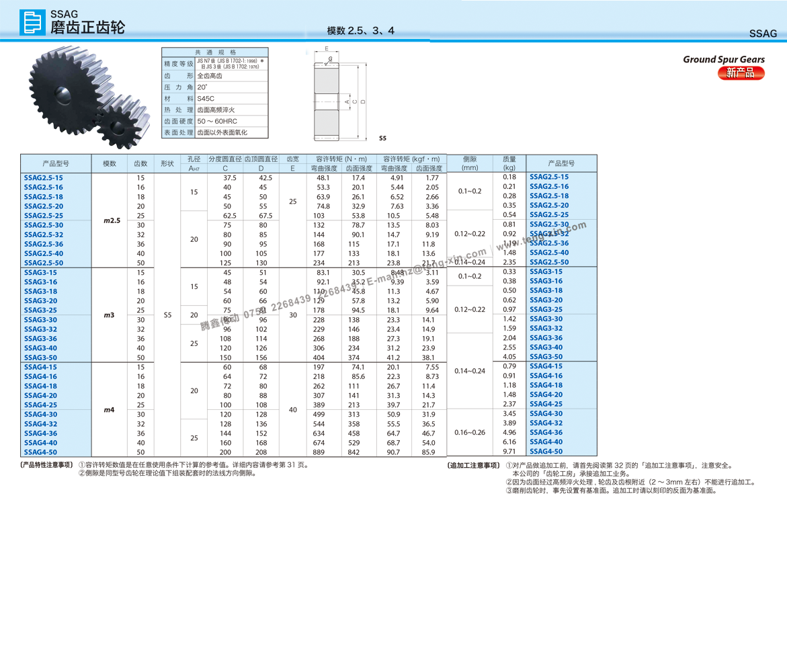The image size is (787, 672).
Task: Click the 质量 (kg) column header
Action: 509,163
